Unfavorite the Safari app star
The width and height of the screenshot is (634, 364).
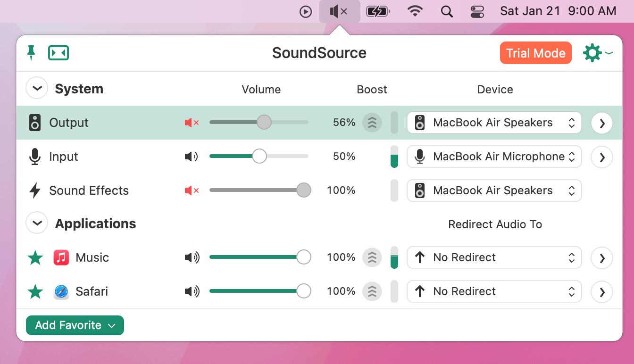click(35, 291)
